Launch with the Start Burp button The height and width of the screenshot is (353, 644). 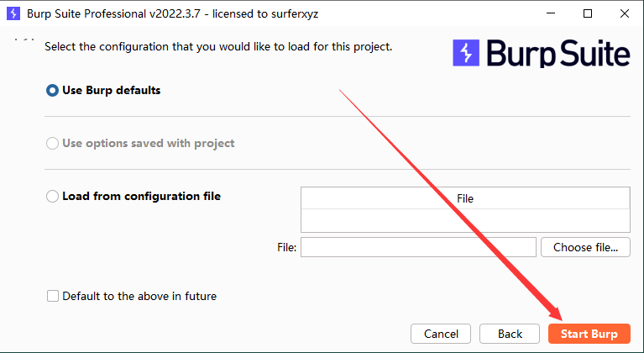589,334
